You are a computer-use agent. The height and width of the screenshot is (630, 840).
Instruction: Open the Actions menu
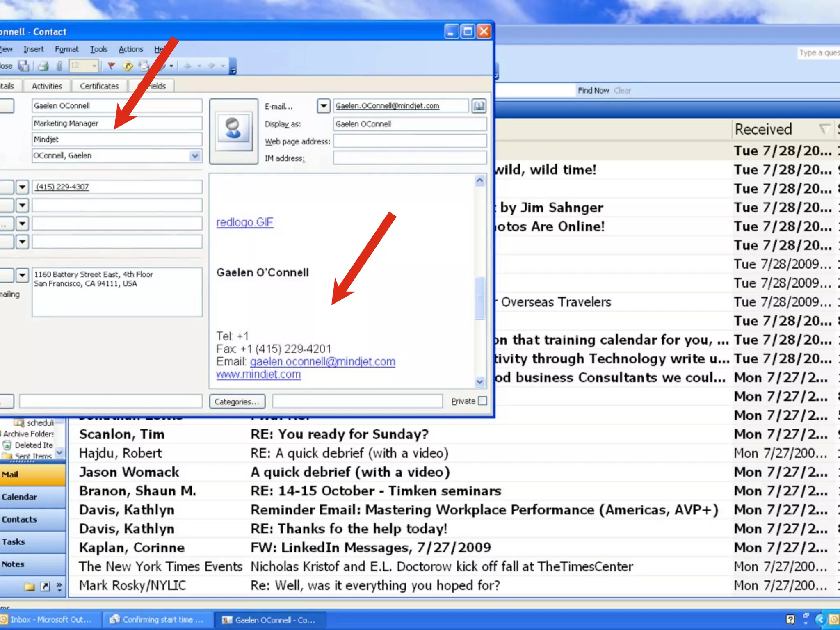(x=130, y=49)
